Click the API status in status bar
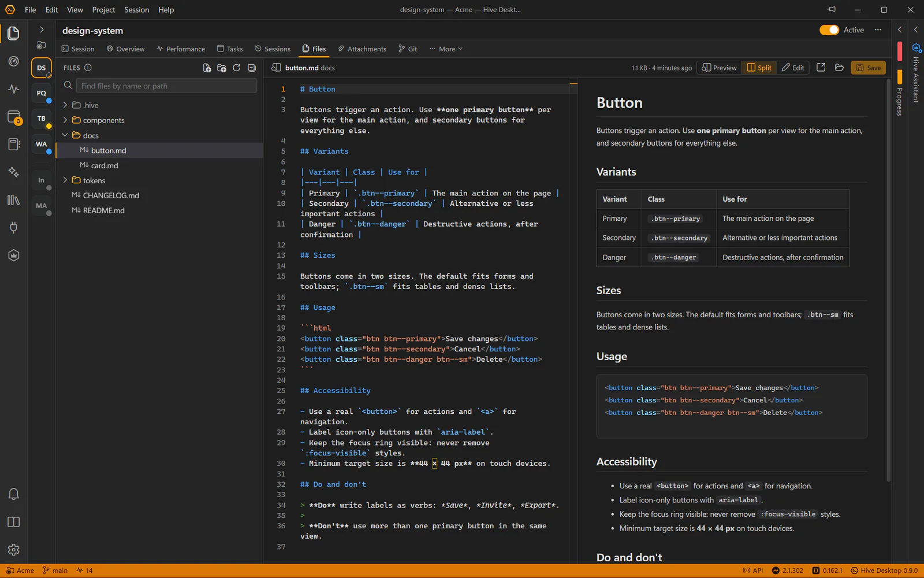 [752, 570]
